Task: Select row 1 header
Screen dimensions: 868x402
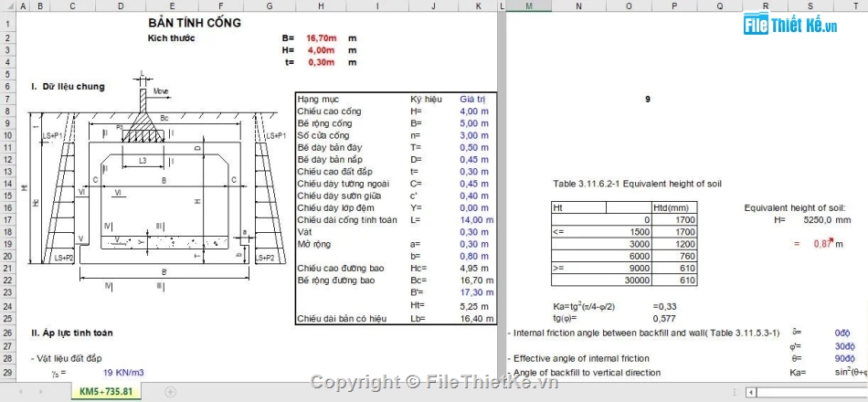Action: (7, 24)
